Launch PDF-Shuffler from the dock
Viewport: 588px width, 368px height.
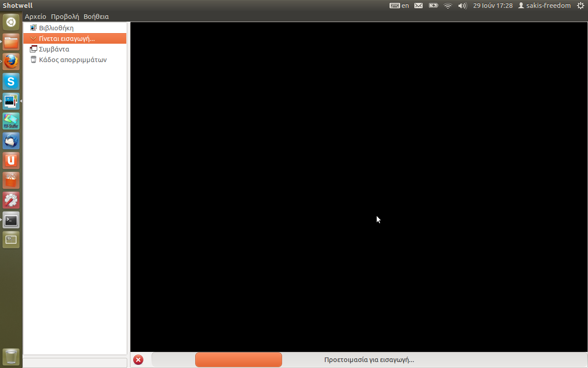[x=11, y=121]
